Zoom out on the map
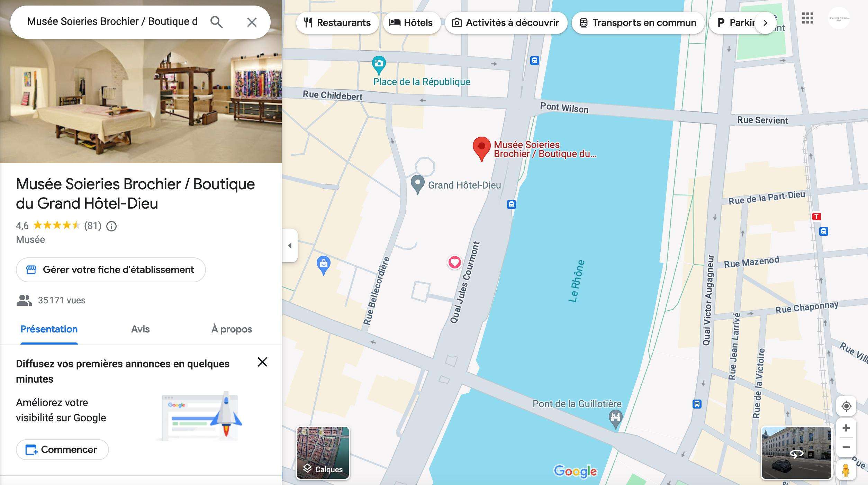The width and height of the screenshot is (868, 485). click(846, 447)
